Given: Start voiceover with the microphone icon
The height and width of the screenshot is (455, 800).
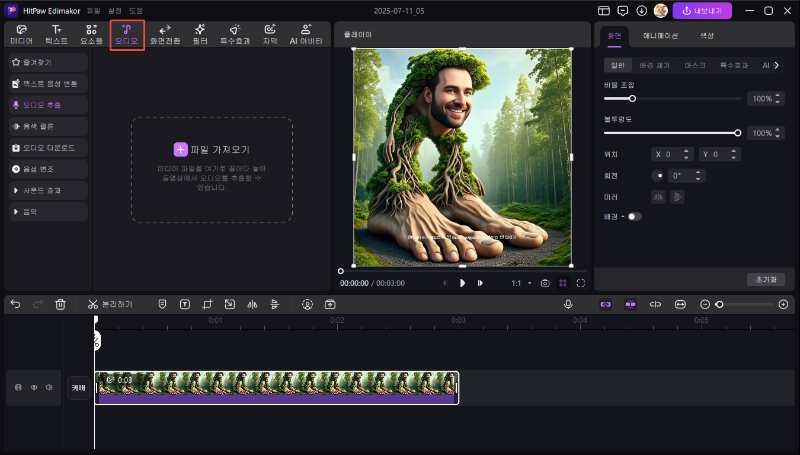Looking at the screenshot, I should pos(568,305).
